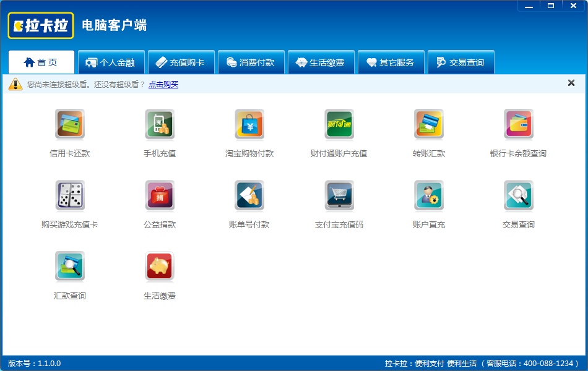Image resolution: width=588 pixels, height=371 pixels.
Task: Open 购买游戏充值卡 domino icon
Action: pos(70,195)
